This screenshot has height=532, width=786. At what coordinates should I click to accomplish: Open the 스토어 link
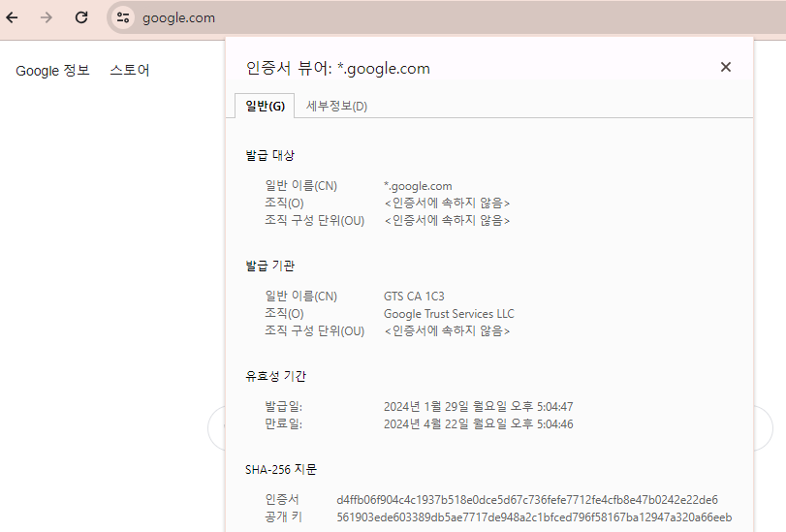(x=129, y=70)
